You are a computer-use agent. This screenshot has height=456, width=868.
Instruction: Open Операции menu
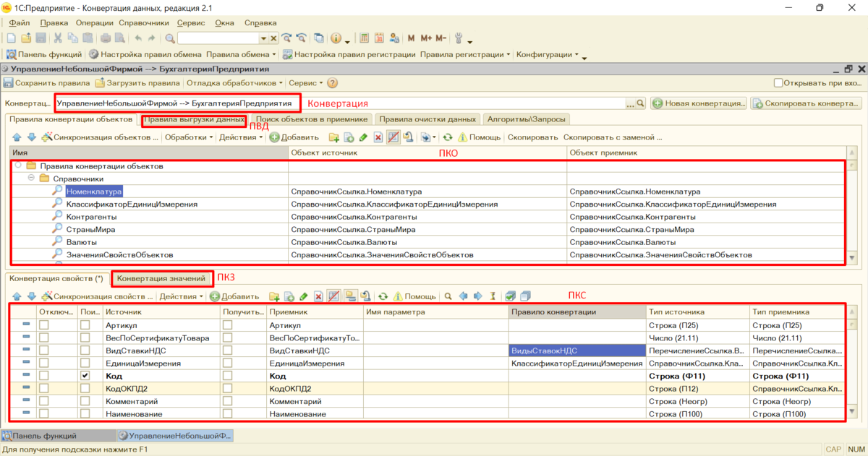pos(94,23)
